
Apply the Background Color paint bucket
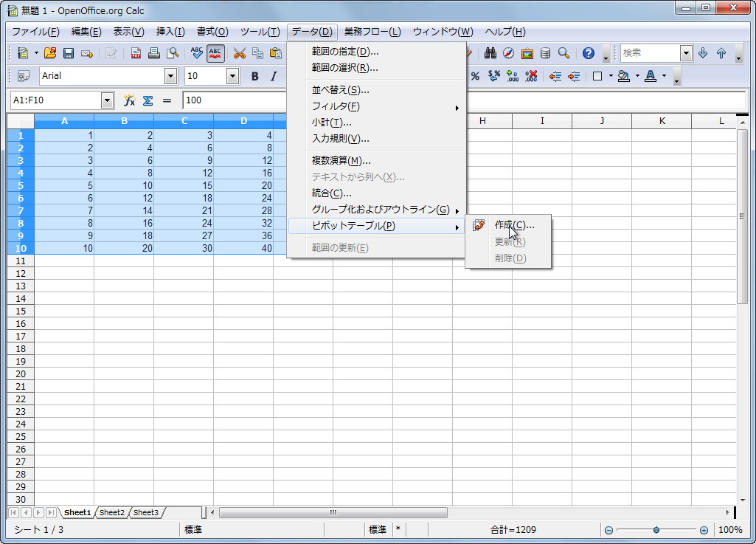point(624,76)
